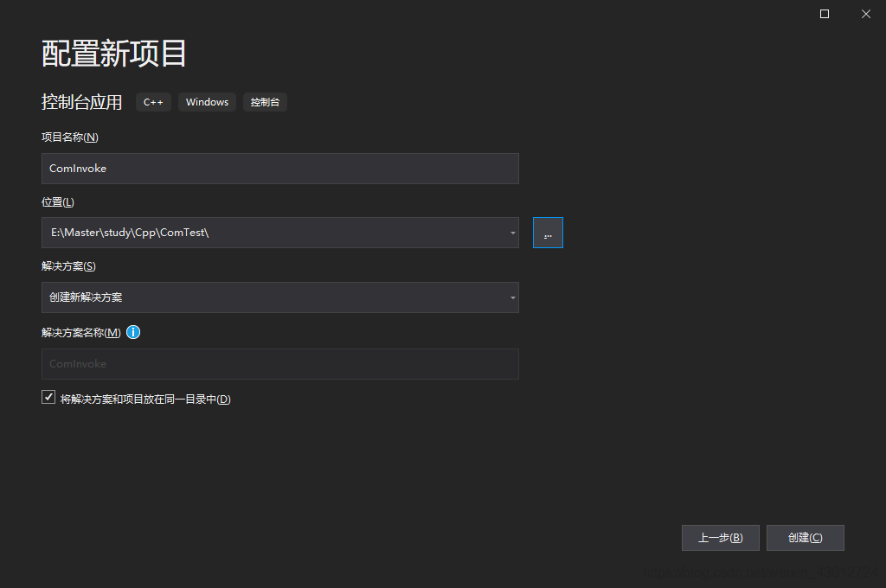Click the disabled solution name field

[280, 364]
